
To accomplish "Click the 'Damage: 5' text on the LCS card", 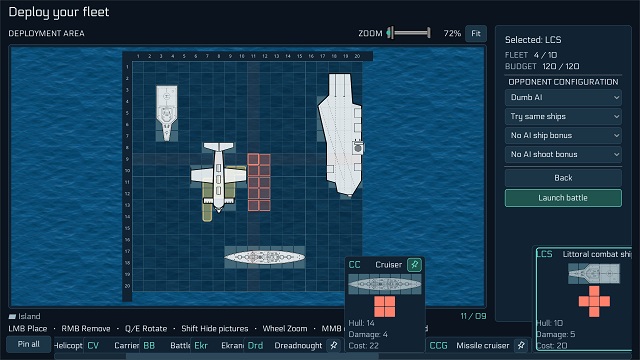I will [x=556, y=334].
